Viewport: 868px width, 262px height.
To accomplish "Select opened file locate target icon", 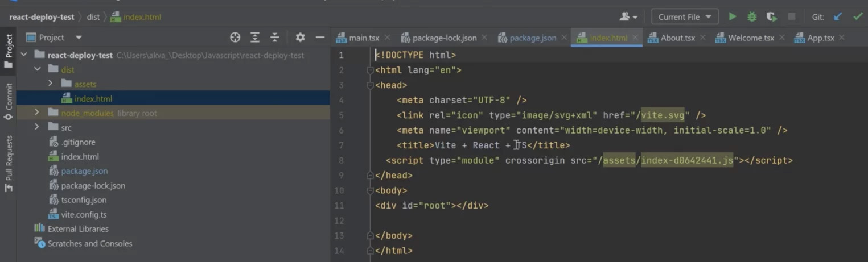I will [x=235, y=38].
